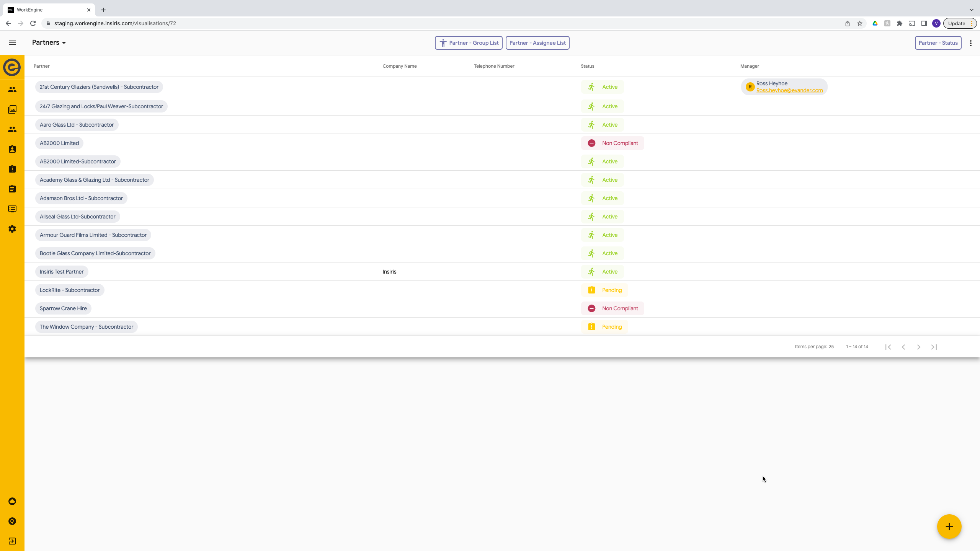The height and width of the screenshot is (551, 980).
Task: Go to the last page arrow
Action: (x=934, y=347)
